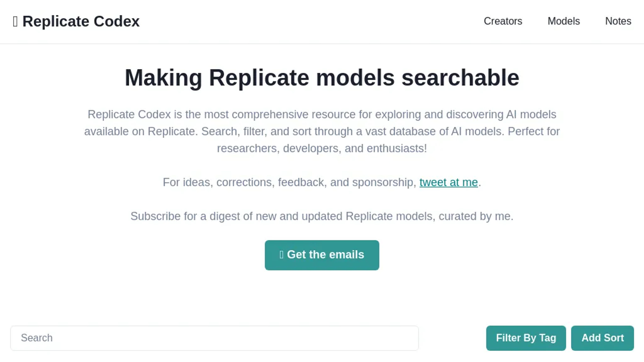Click the Replicate Codex logo icon
This screenshot has height=362, width=644.
(15, 21)
